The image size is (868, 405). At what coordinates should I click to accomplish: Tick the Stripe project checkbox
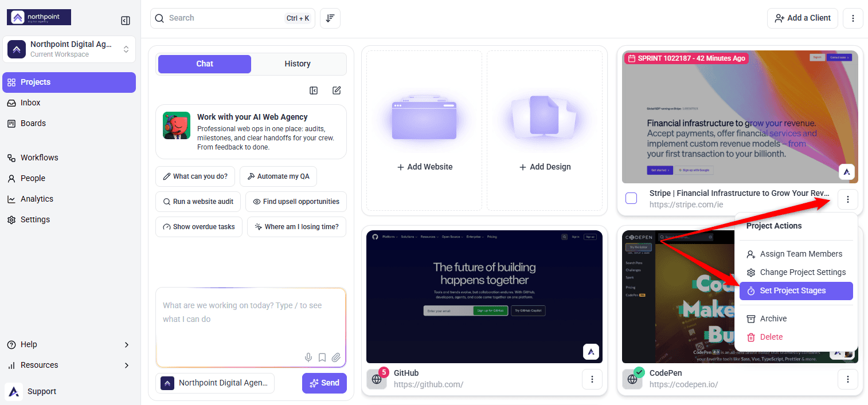pos(631,198)
